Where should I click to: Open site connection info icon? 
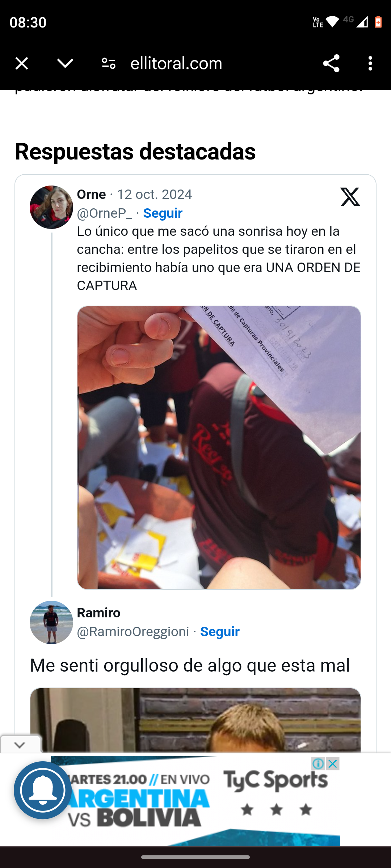pos(108,64)
